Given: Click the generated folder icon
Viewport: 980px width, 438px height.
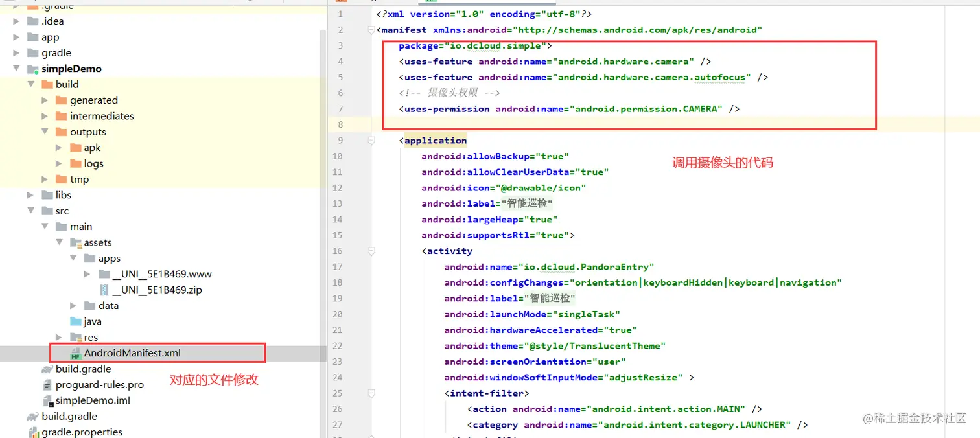Looking at the screenshot, I should (x=62, y=100).
